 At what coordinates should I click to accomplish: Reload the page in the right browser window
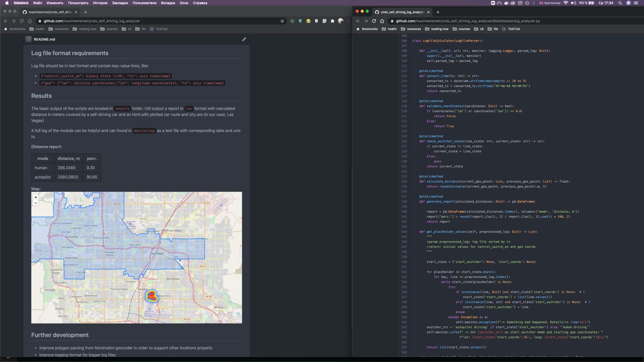pos(374,21)
